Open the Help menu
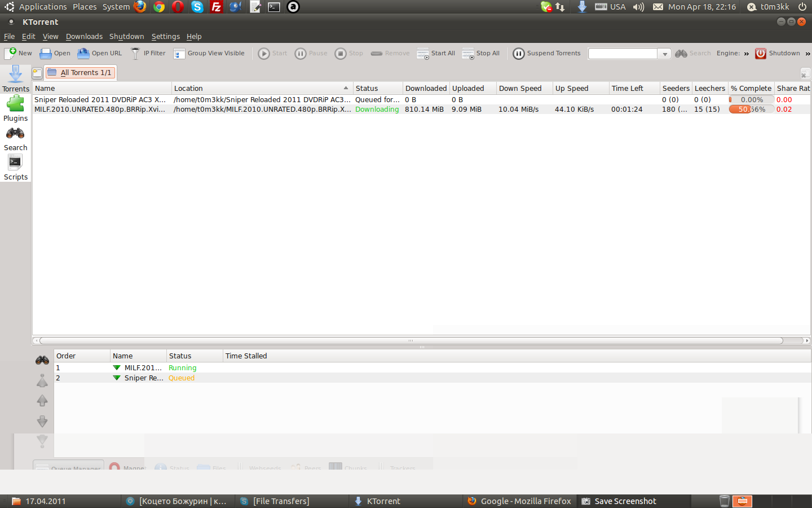Image resolution: width=812 pixels, height=508 pixels. pos(194,36)
